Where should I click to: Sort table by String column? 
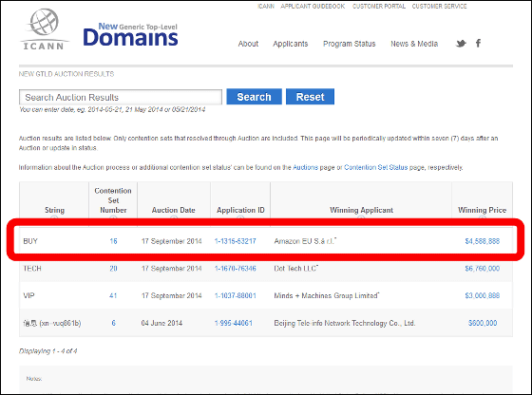click(x=54, y=210)
